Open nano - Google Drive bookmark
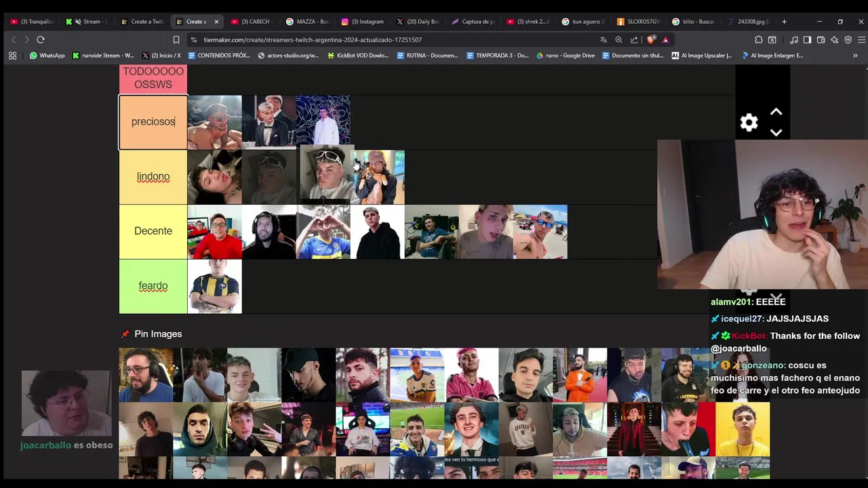This screenshot has height=488, width=868. (565, 56)
